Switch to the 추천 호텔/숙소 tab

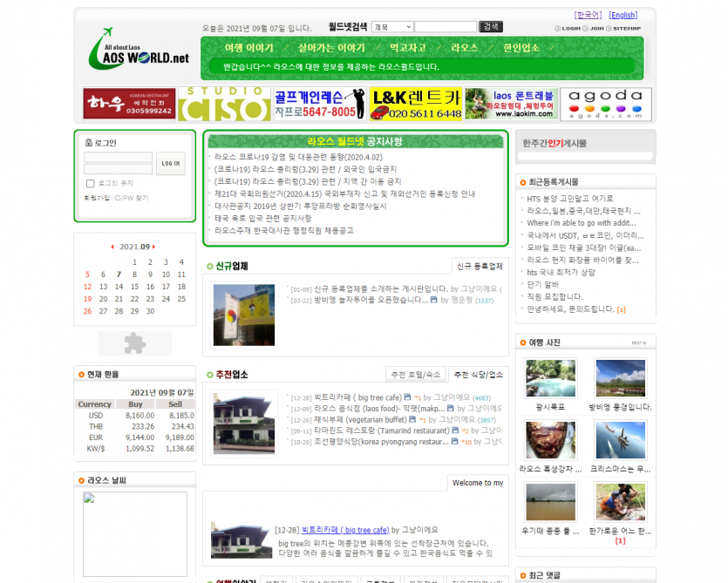(415, 374)
